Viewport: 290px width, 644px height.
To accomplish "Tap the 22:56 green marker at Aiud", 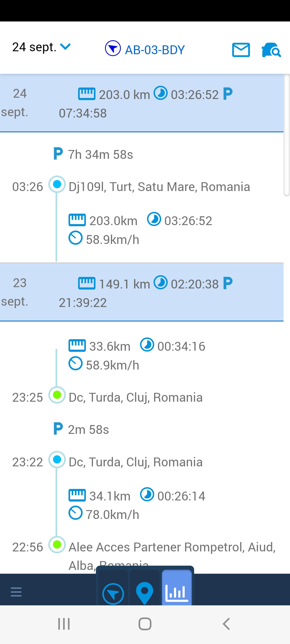I will pyautogui.click(x=57, y=545).
